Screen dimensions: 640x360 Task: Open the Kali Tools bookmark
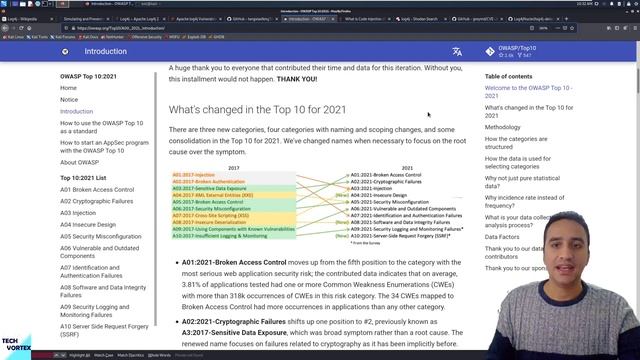click(x=37, y=37)
